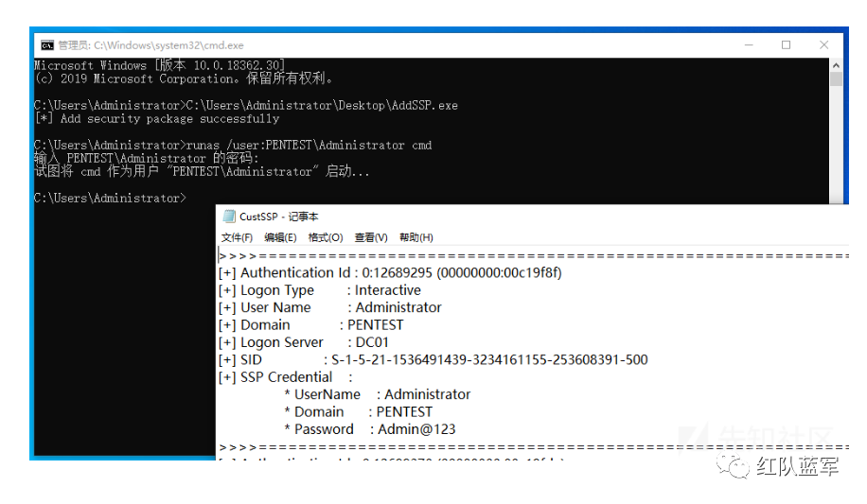Click the 2019 Microsoft Corporation copyright line

184,79
